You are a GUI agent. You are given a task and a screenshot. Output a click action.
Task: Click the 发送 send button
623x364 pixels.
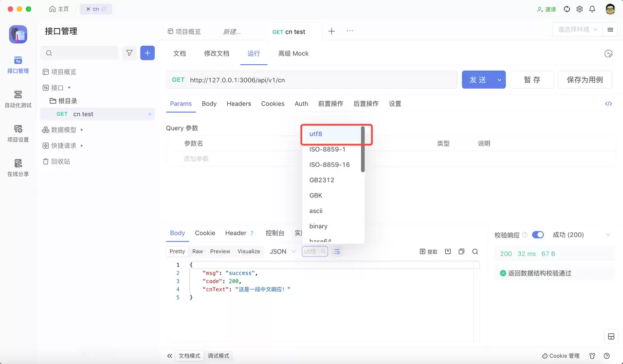coord(477,80)
